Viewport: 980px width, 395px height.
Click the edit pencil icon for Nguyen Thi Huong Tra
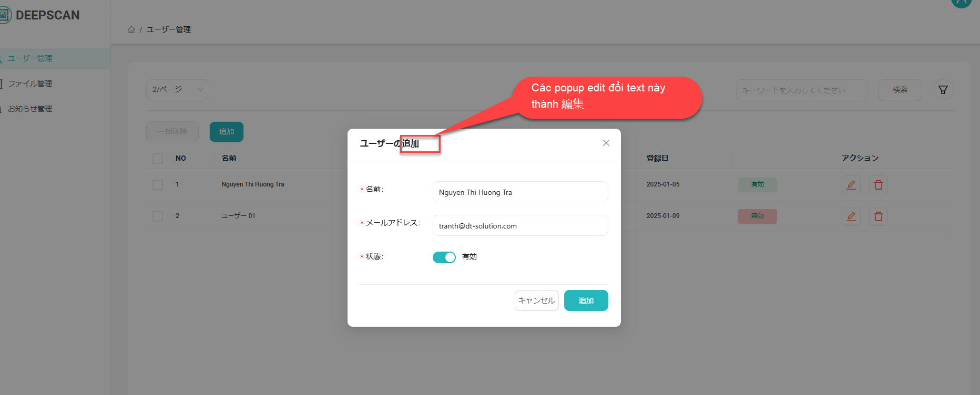pyautogui.click(x=851, y=185)
